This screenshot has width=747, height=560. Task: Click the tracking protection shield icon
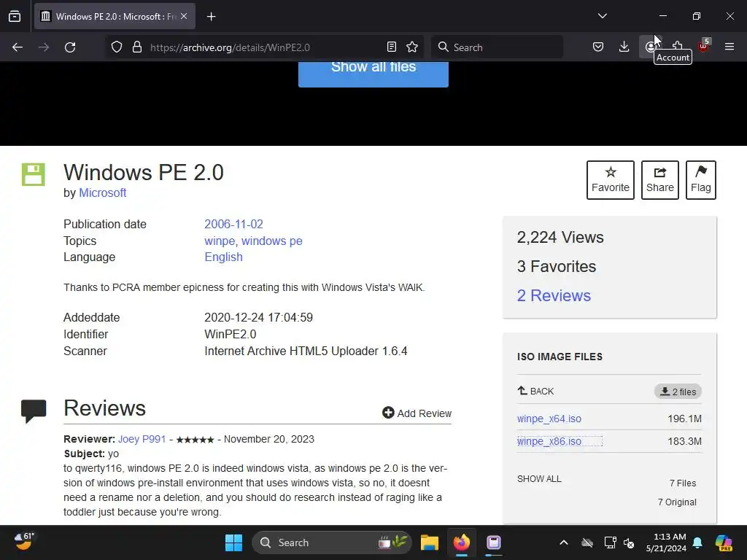coord(117,47)
